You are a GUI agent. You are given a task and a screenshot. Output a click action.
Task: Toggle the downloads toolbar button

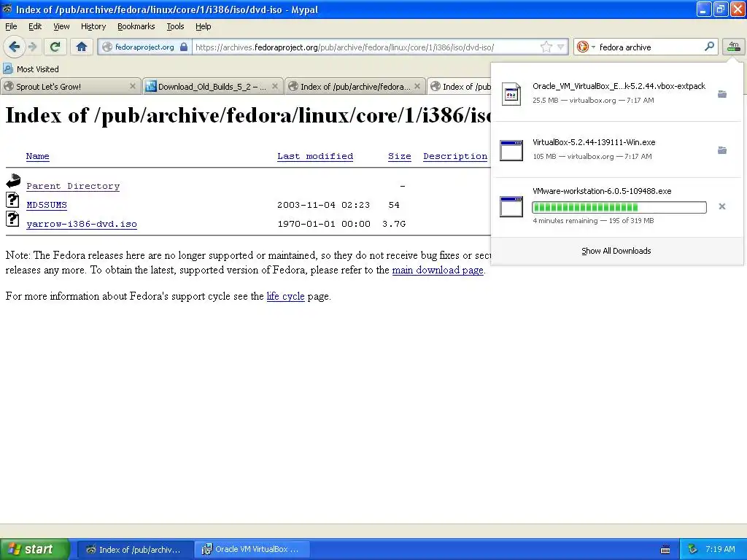tap(734, 47)
